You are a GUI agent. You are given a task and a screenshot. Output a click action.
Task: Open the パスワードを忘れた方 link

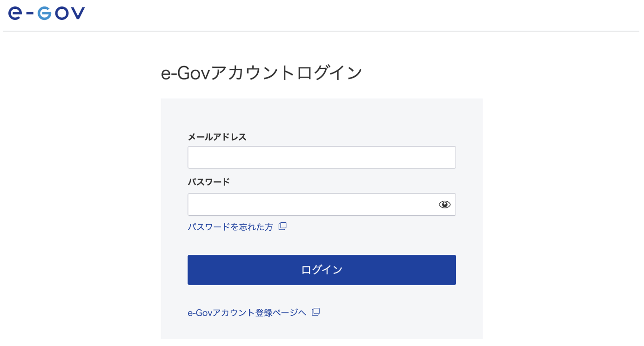click(230, 227)
